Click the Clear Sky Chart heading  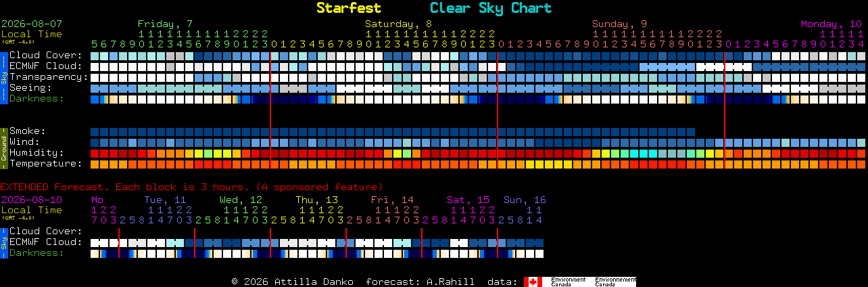(x=491, y=8)
